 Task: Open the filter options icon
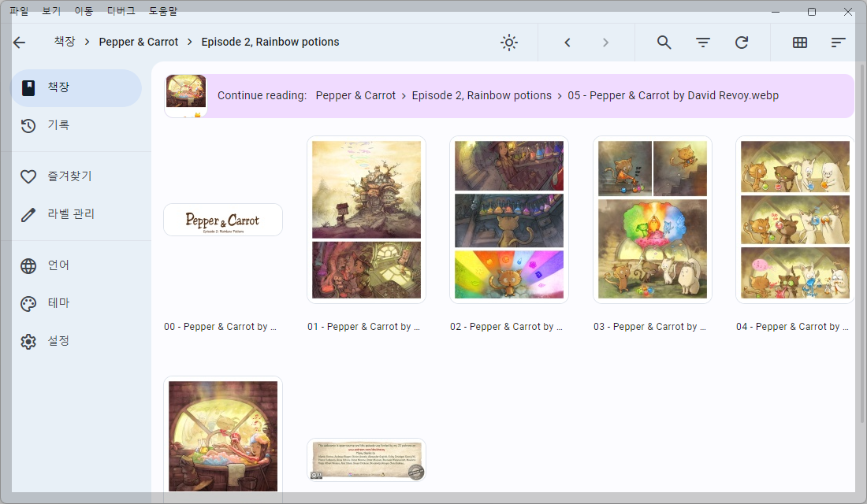(703, 43)
